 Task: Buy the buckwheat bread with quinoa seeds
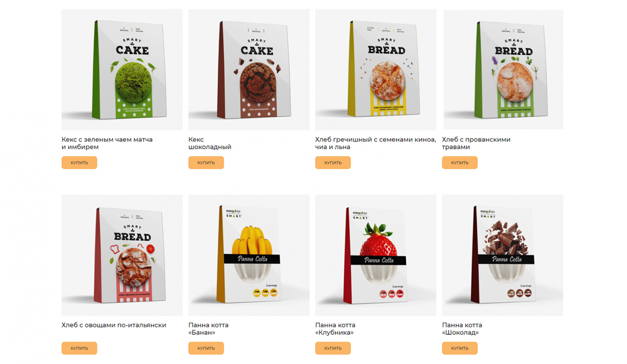coord(332,163)
